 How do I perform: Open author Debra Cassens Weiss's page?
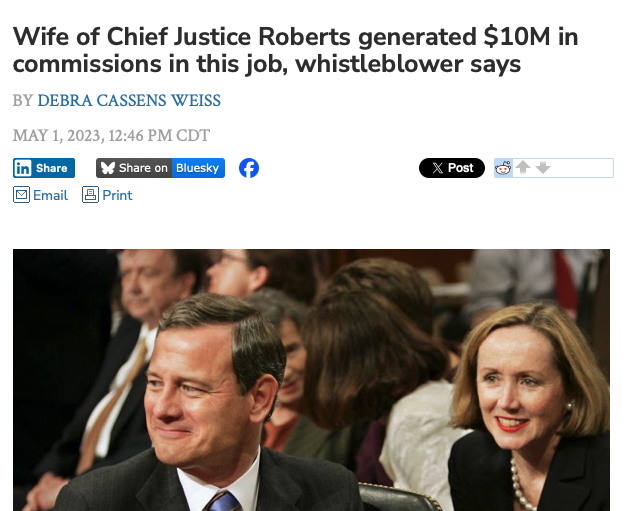(x=129, y=100)
